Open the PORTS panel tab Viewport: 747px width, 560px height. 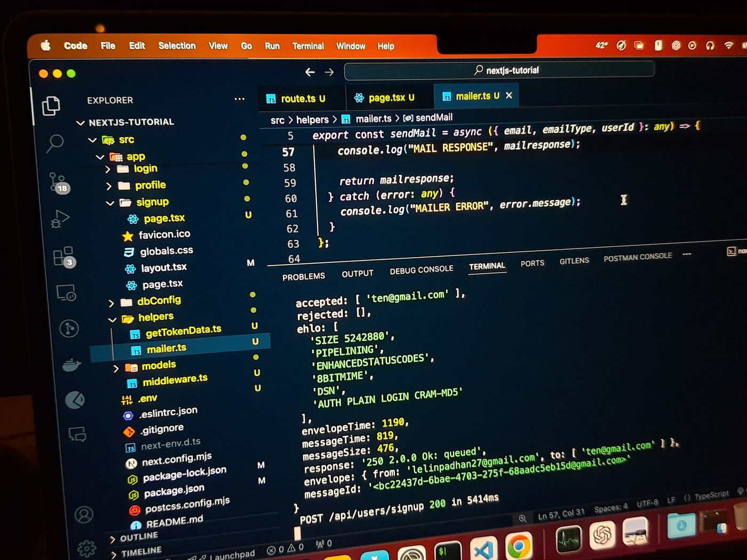(533, 263)
